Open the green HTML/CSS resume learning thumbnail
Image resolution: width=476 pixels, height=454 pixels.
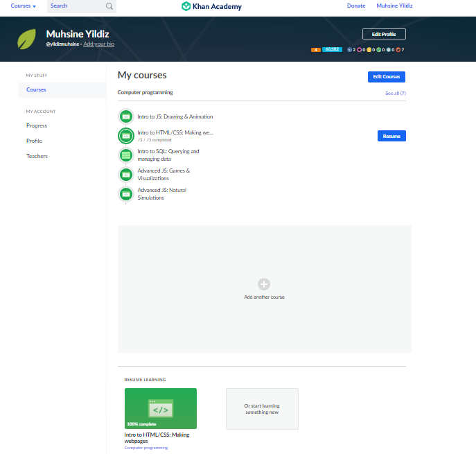point(161,408)
